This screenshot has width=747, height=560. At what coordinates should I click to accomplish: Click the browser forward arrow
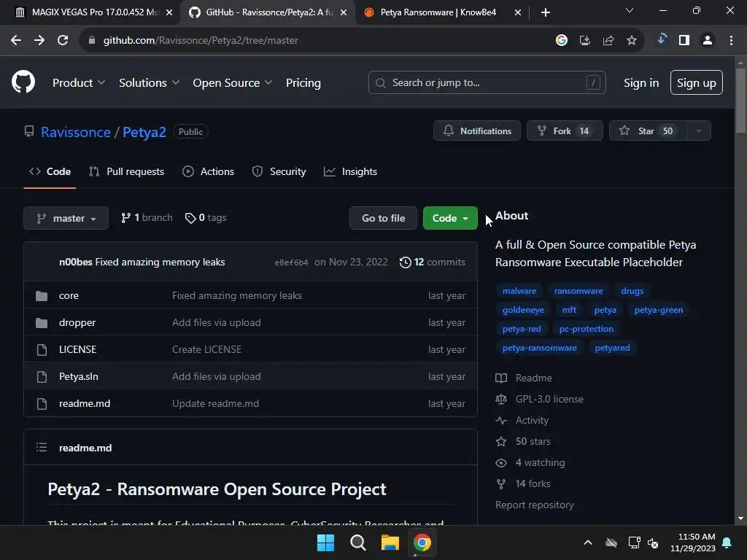point(39,41)
